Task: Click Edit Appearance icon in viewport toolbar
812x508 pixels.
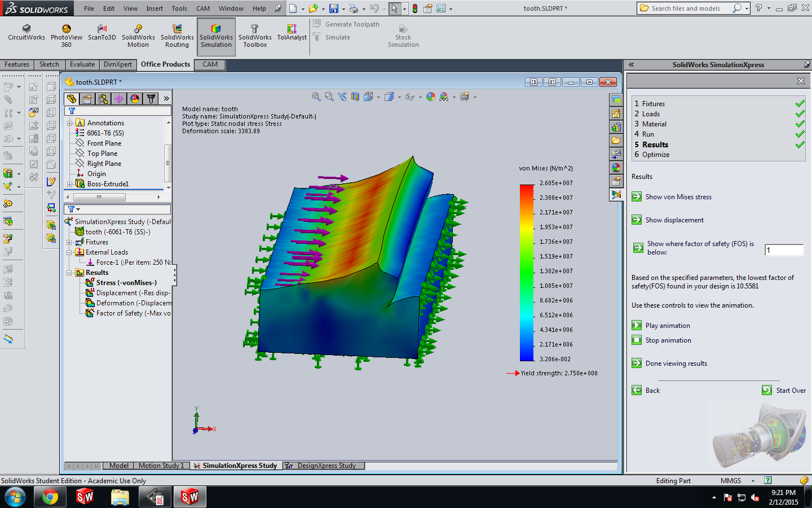Action: click(431, 97)
